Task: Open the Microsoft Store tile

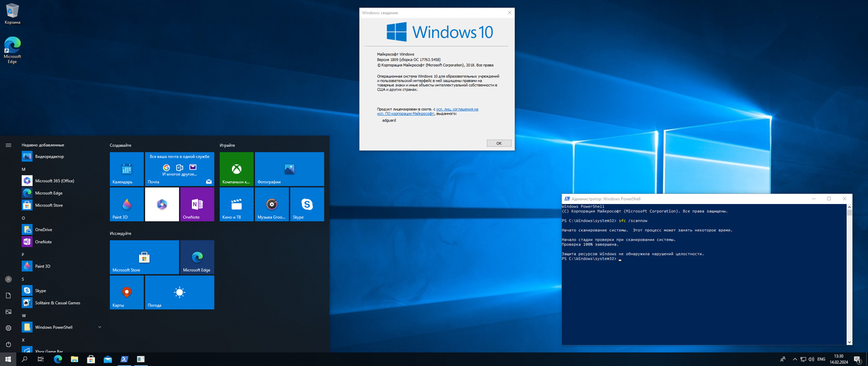Action: click(x=144, y=257)
